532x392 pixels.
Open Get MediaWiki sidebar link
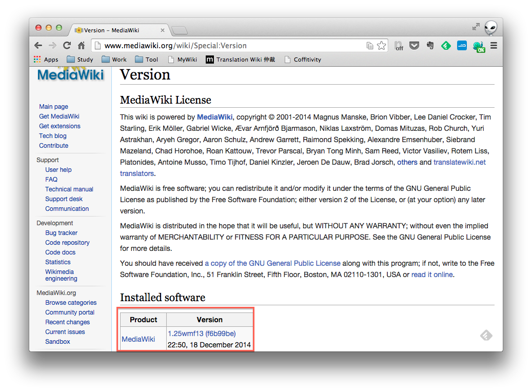click(59, 116)
